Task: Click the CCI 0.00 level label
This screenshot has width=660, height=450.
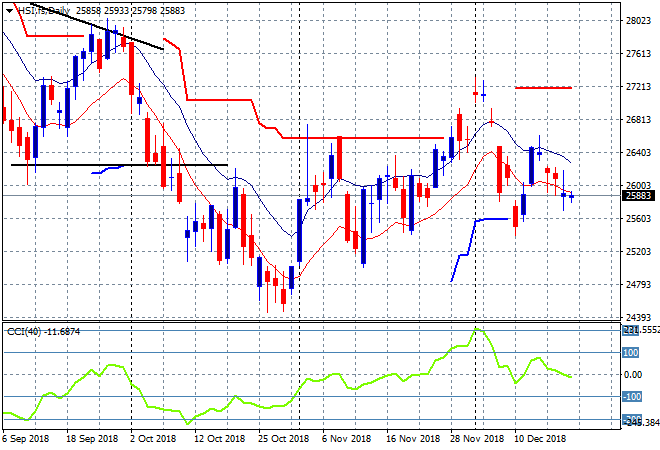Action: pos(632,375)
